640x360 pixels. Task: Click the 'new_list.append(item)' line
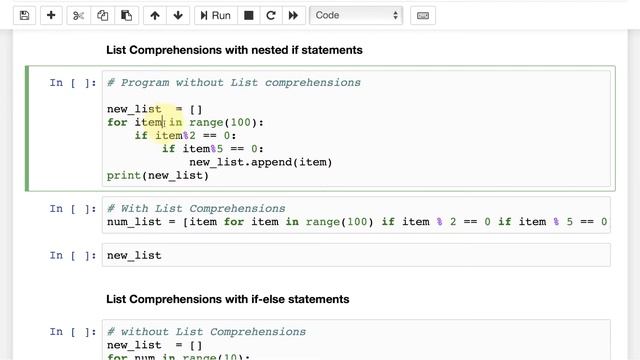(261, 162)
